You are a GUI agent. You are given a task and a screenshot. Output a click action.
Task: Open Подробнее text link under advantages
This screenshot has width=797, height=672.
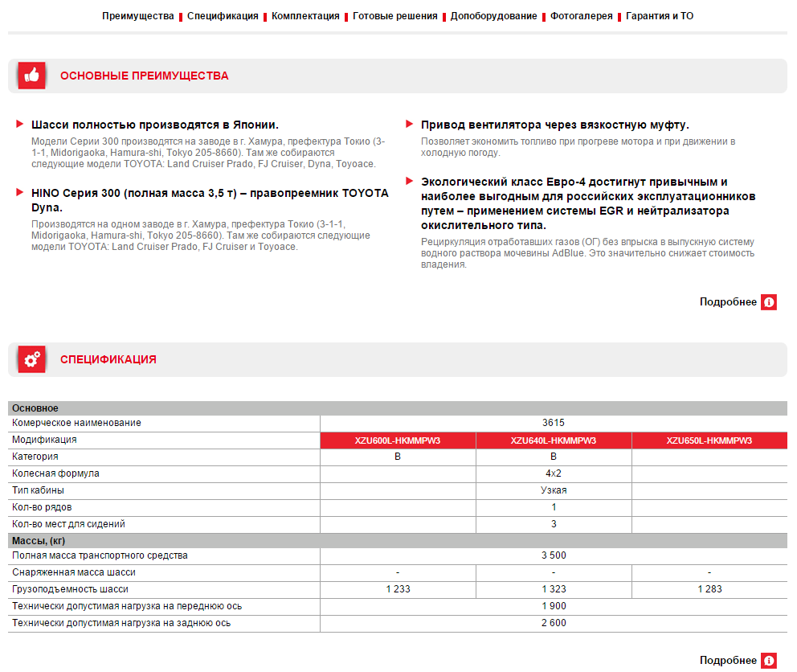point(728,302)
